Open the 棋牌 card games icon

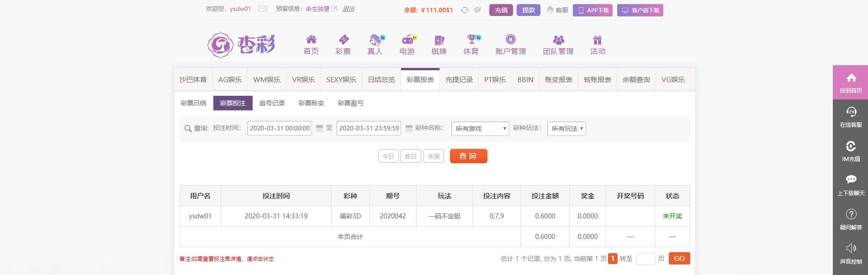(439, 40)
